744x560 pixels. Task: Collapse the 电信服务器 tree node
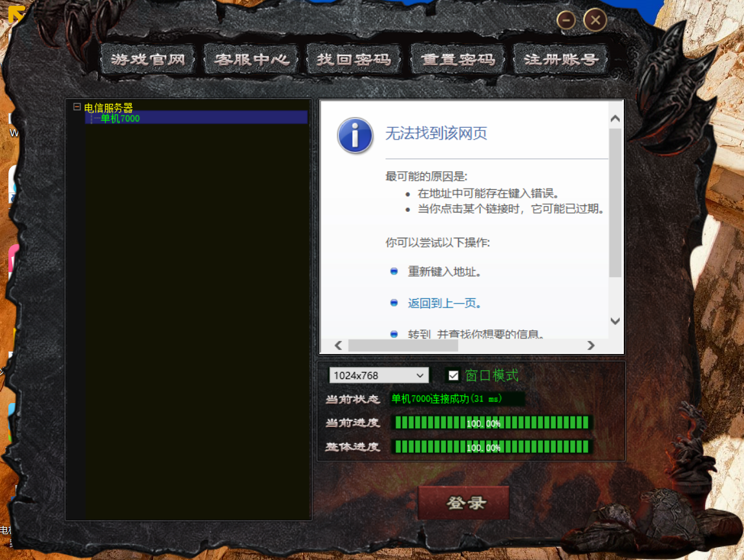point(77,107)
